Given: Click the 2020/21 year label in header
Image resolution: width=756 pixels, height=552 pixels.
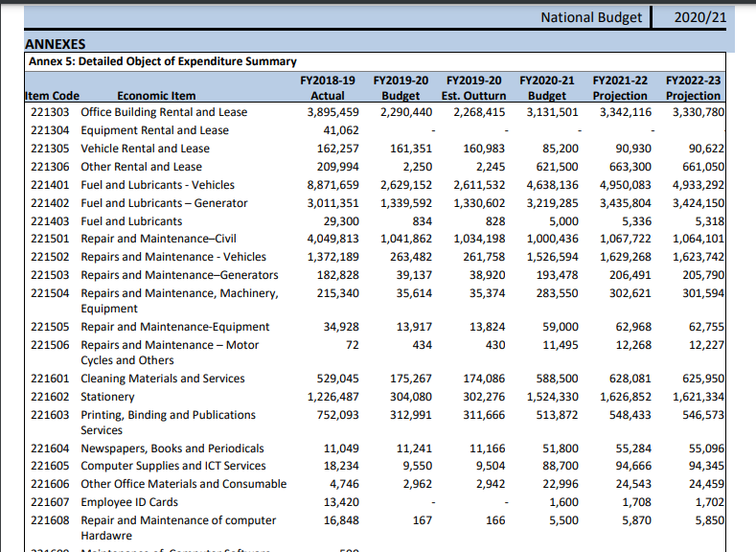Looking at the screenshot, I should 699,17.
